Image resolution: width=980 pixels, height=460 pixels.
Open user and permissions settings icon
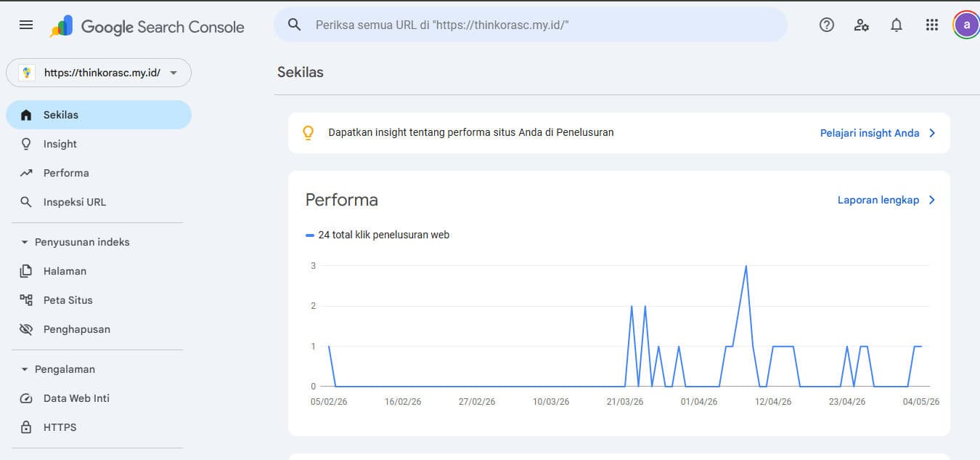pyautogui.click(x=862, y=25)
